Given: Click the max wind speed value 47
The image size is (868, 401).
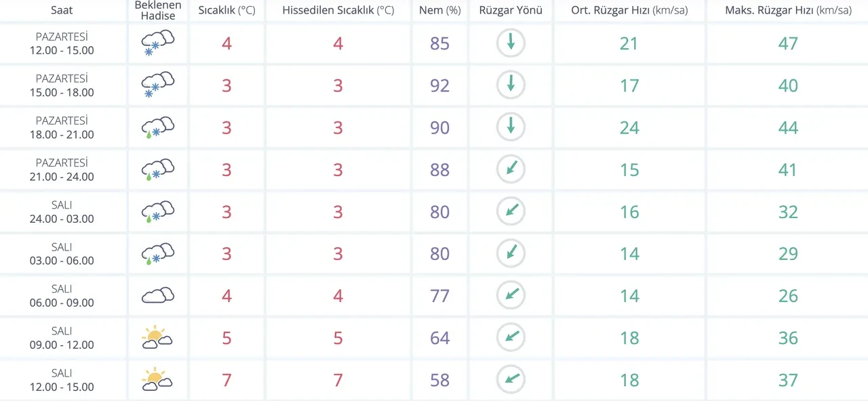Looking at the screenshot, I should [788, 43].
